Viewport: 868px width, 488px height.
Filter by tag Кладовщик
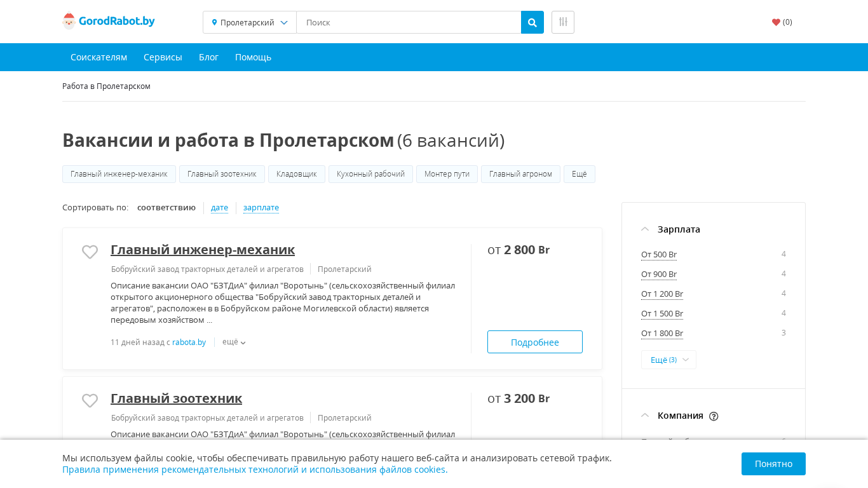(x=297, y=174)
